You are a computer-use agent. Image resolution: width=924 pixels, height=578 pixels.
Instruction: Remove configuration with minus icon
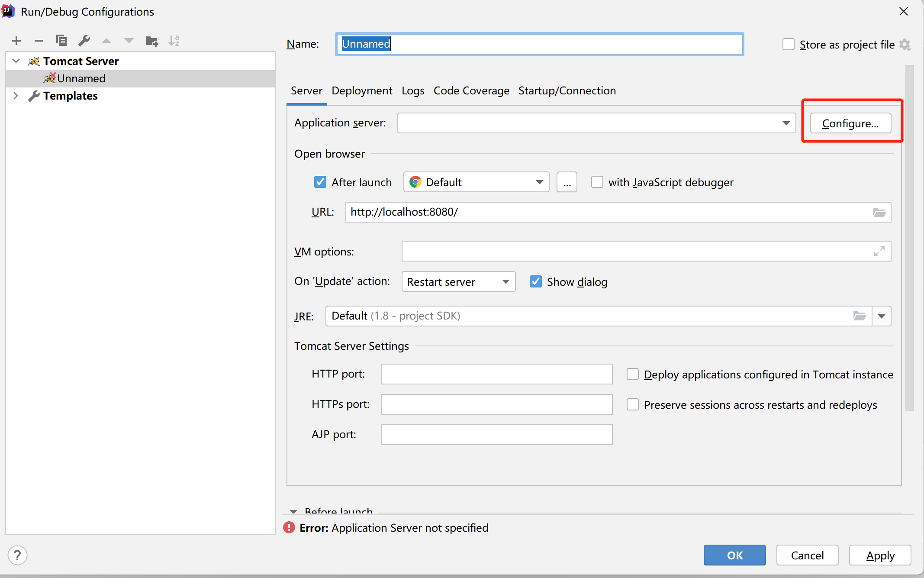[39, 41]
